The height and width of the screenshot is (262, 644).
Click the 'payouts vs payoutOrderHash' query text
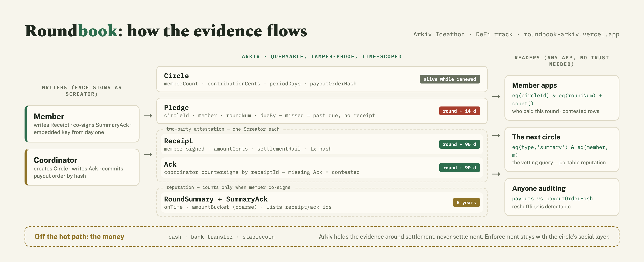(552, 199)
